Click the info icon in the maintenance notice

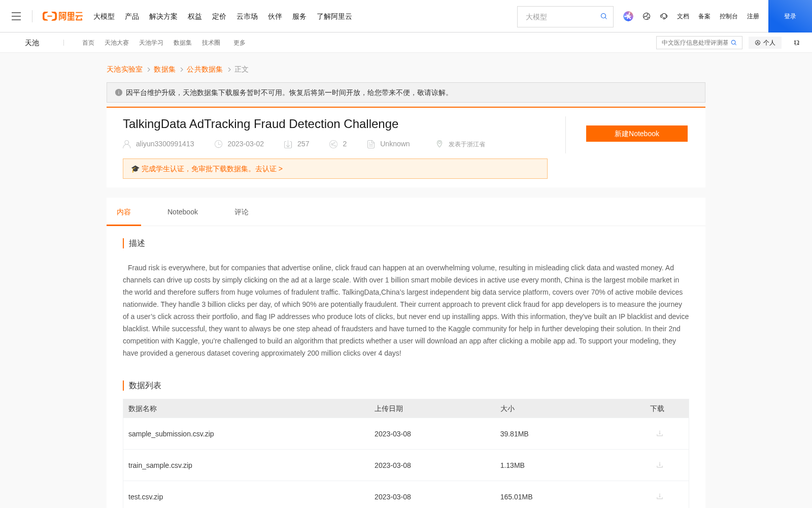[x=119, y=92]
